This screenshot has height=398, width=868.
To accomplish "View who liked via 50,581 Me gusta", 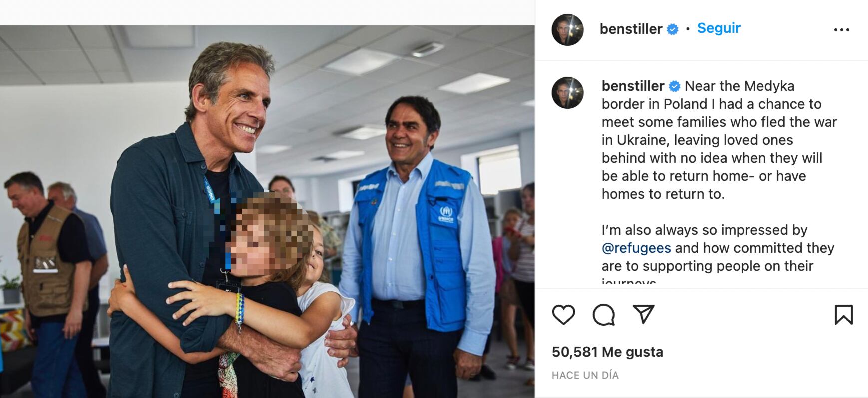I will pyautogui.click(x=607, y=352).
